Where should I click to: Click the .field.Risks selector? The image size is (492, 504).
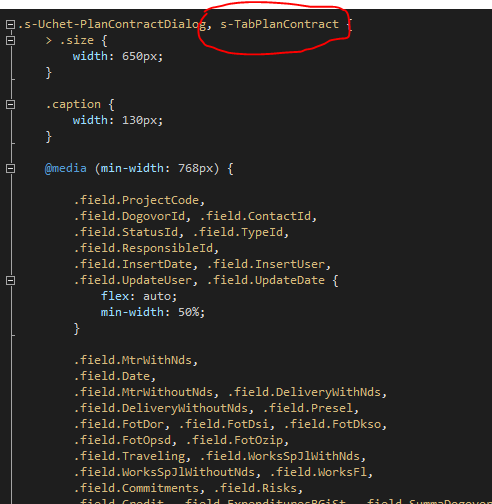pyautogui.click(x=255, y=488)
